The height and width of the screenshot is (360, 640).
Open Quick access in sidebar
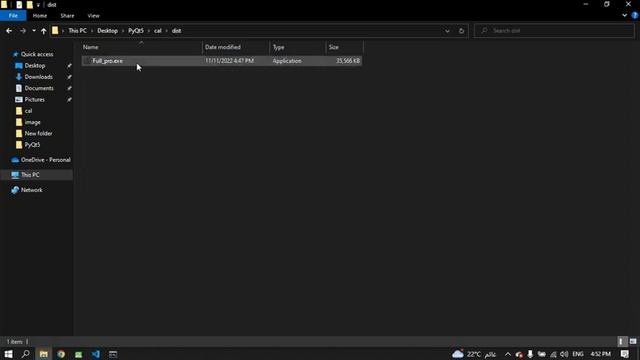pos(37,54)
